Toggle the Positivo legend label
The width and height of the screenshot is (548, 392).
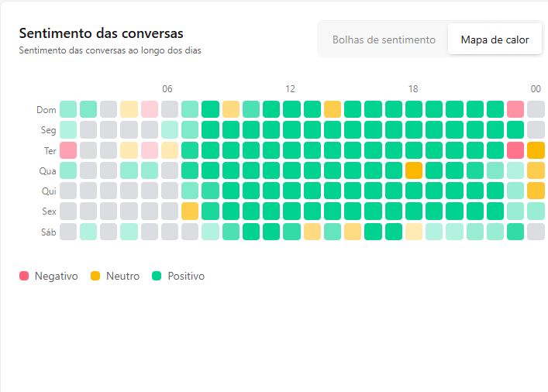(x=186, y=276)
